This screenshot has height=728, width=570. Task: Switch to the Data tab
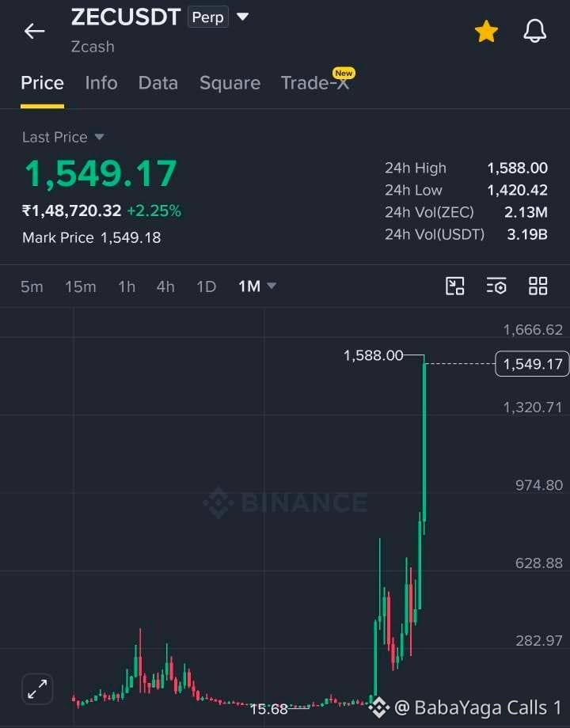pos(158,83)
